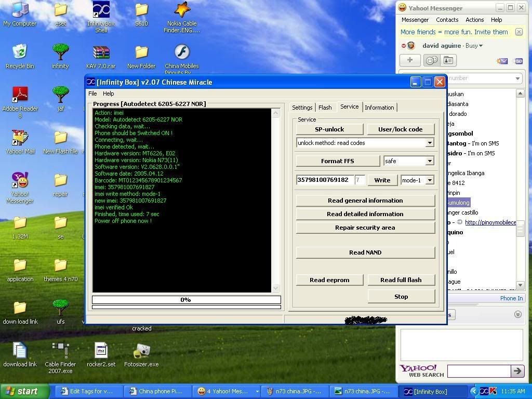Click the Read NAND button

click(x=365, y=252)
